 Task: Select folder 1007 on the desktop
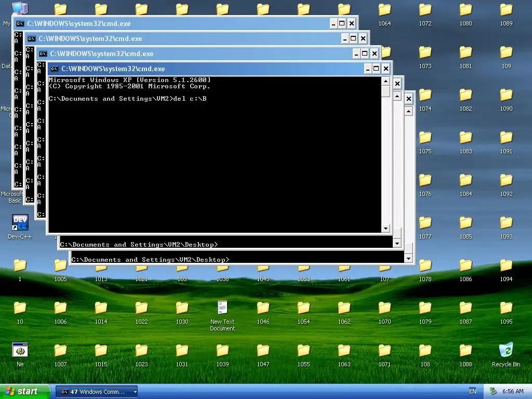(x=60, y=355)
